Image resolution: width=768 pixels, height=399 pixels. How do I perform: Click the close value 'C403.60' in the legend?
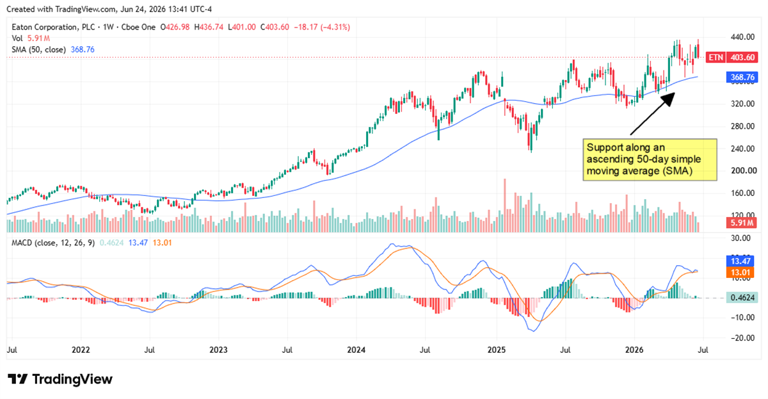pos(274,27)
